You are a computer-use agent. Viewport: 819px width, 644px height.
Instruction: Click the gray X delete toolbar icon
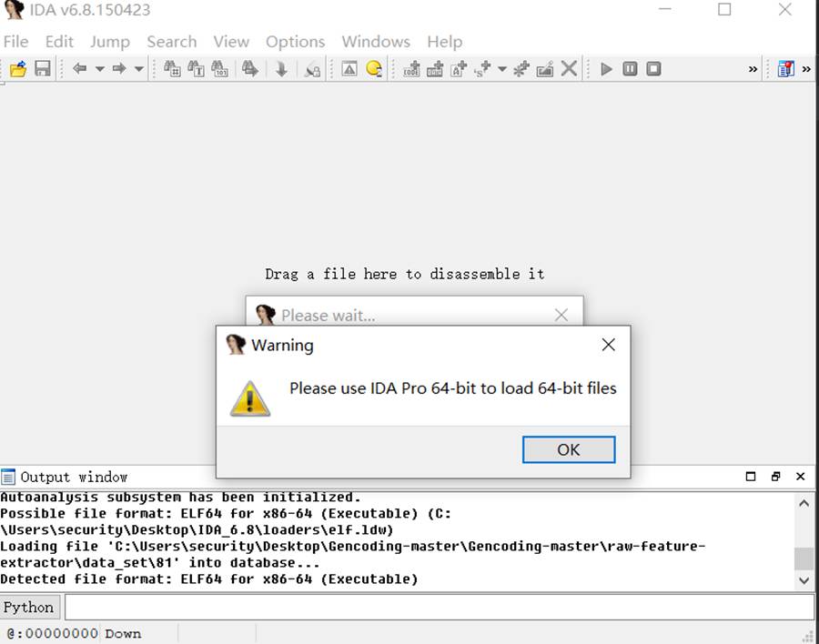tap(569, 68)
